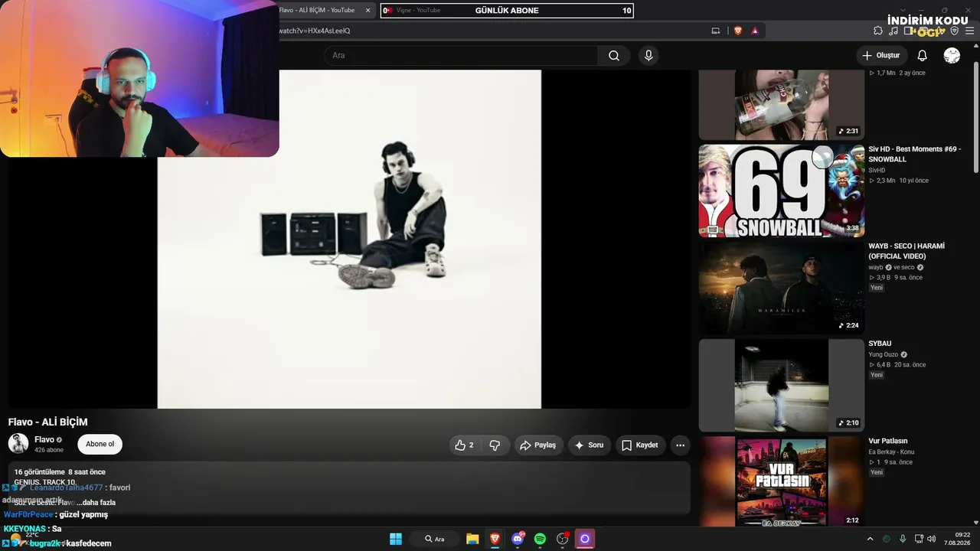
Task: Open the system tray volume icon
Action: point(931,539)
